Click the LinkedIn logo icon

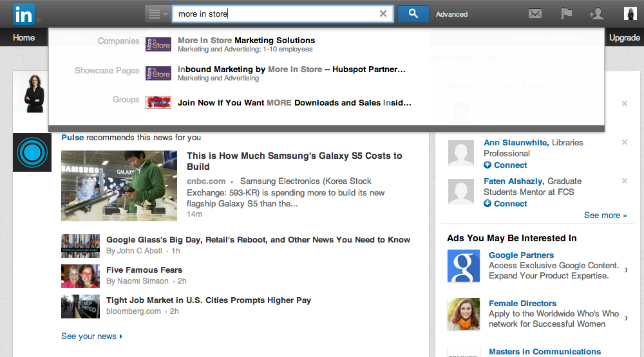tap(23, 14)
